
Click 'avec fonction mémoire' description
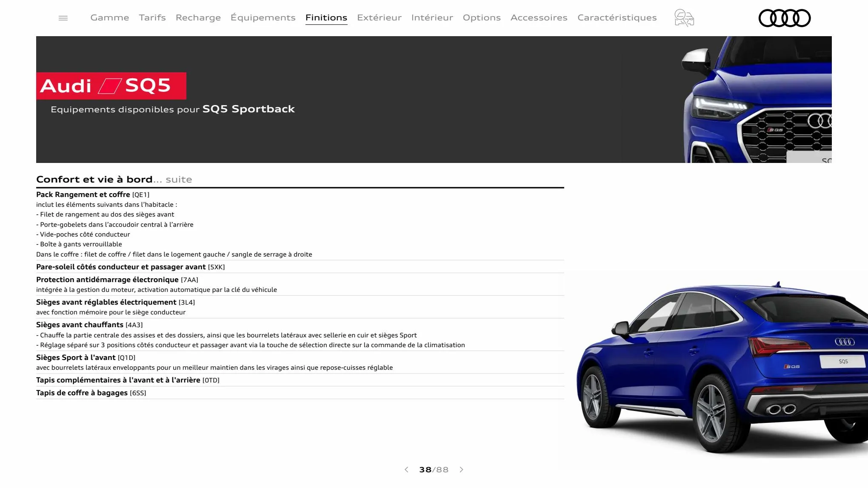111,312
